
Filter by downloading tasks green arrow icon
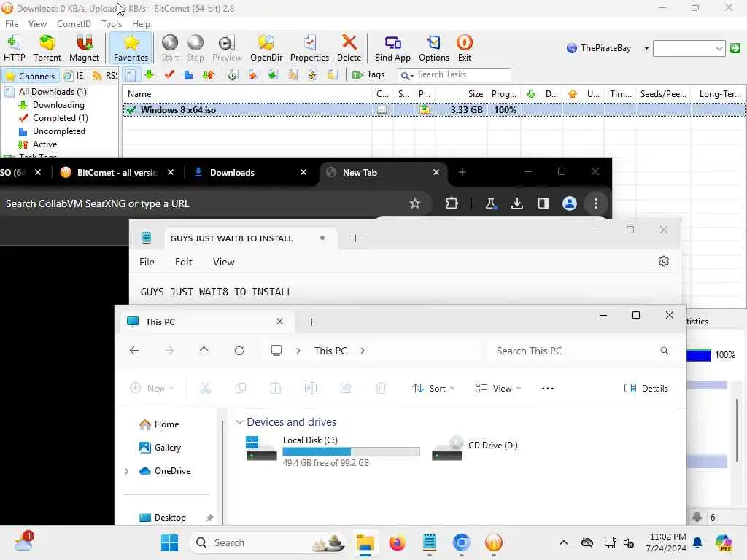point(149,75)
